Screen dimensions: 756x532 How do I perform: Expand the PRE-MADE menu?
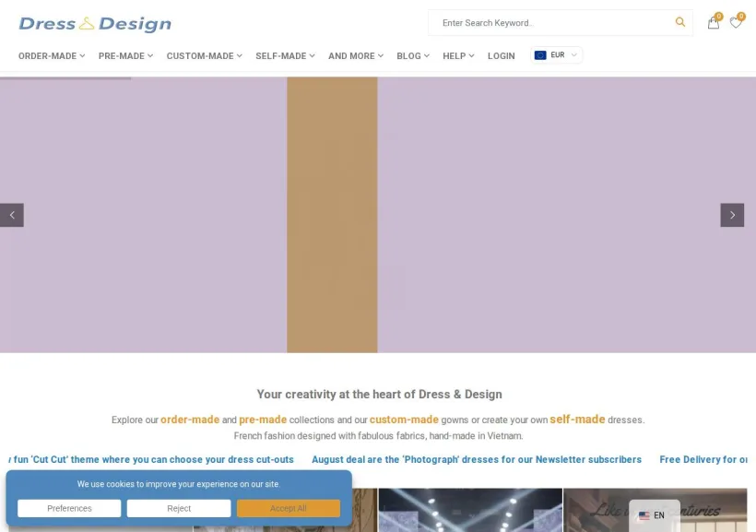click(x=125, y=56)
